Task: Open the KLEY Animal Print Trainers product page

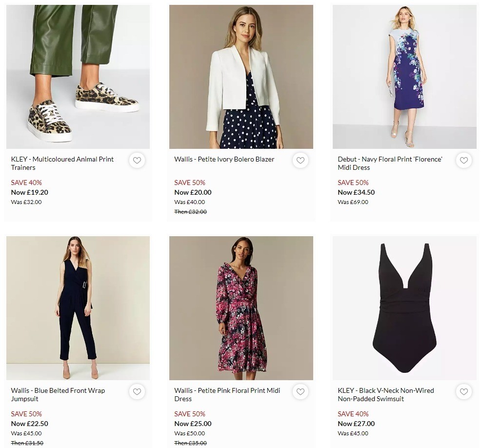Action: click(62, 163)
